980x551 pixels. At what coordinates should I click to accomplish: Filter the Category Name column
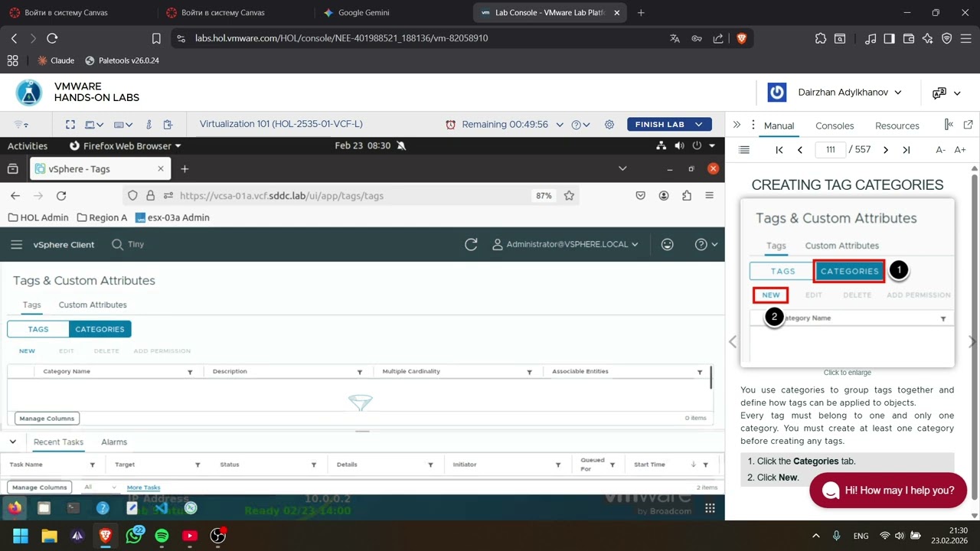click(190, 372)
